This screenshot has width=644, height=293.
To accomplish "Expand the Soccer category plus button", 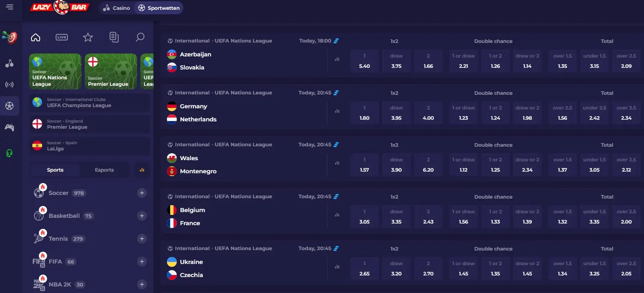I will tap(142, 193).
